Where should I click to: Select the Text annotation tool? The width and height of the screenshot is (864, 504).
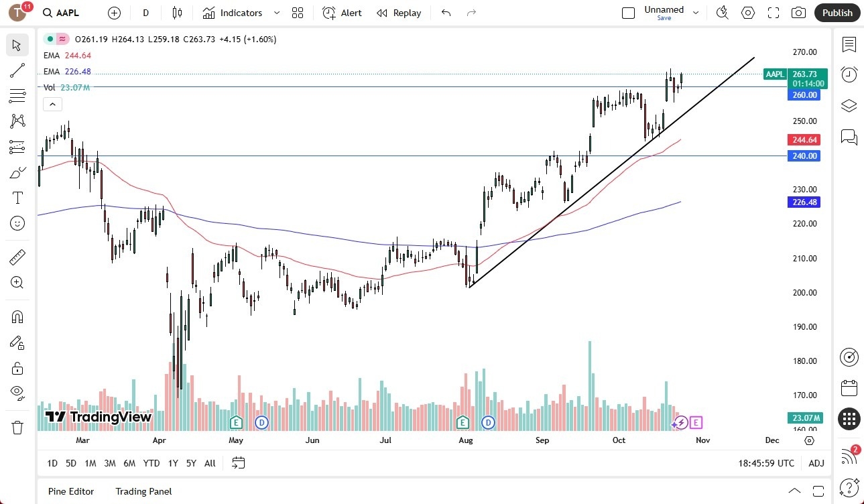[x=17, y=197]
